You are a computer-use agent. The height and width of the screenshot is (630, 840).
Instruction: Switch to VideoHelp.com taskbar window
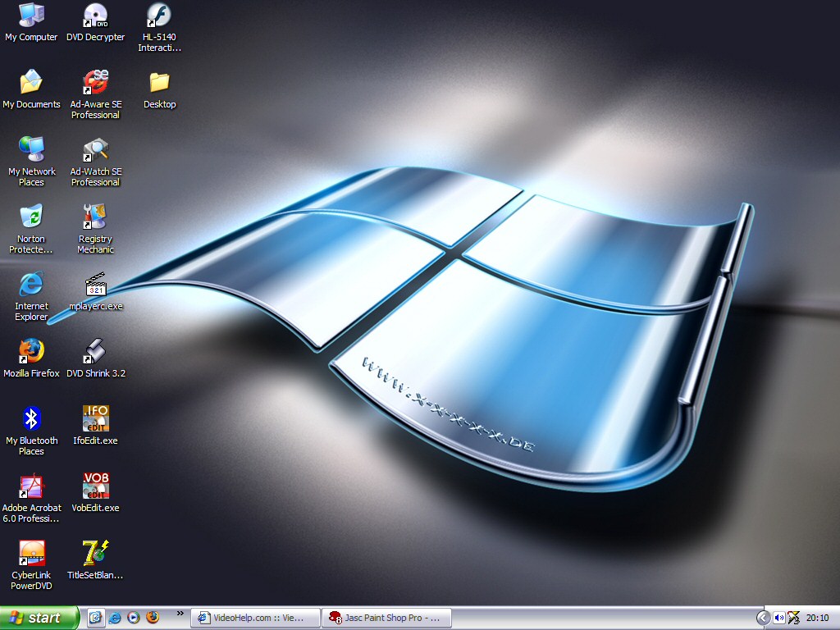click(x=256, y=618)
